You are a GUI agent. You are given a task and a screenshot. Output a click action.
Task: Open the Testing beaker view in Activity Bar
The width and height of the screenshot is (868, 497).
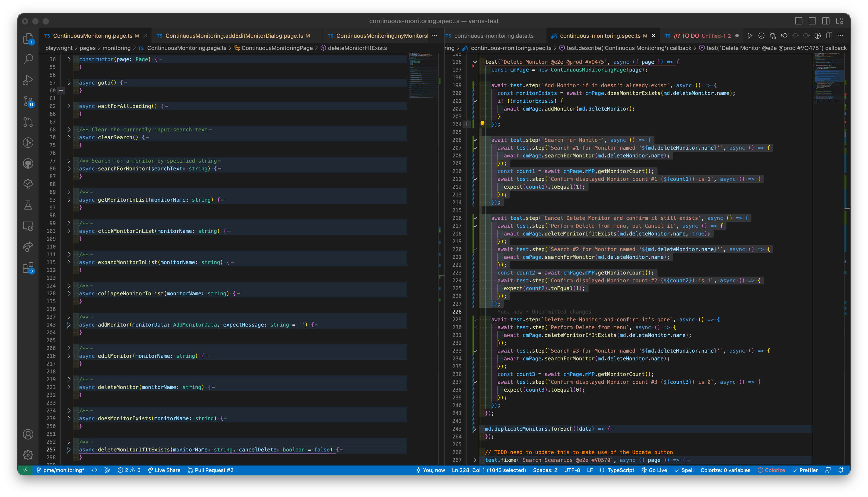click(x=29, y=205)
